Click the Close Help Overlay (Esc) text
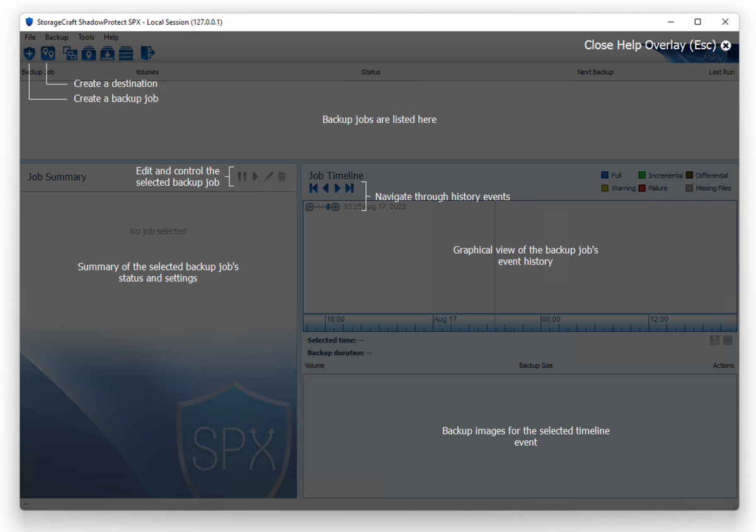 pos(650,45)
